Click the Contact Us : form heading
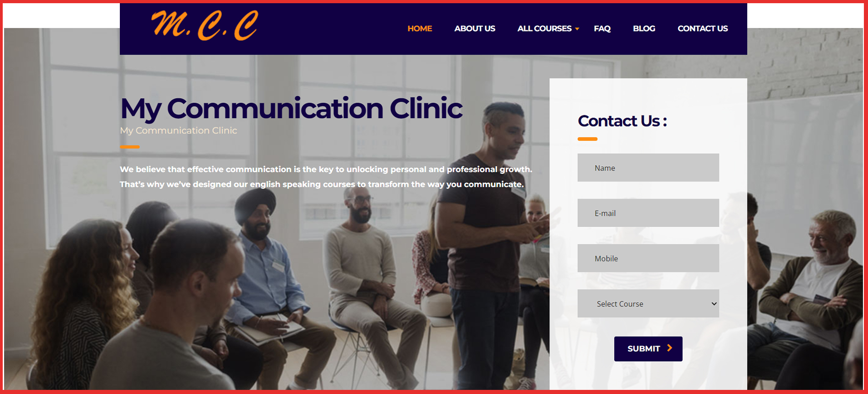This screenshot has width=868, height=394. [622, 121]
